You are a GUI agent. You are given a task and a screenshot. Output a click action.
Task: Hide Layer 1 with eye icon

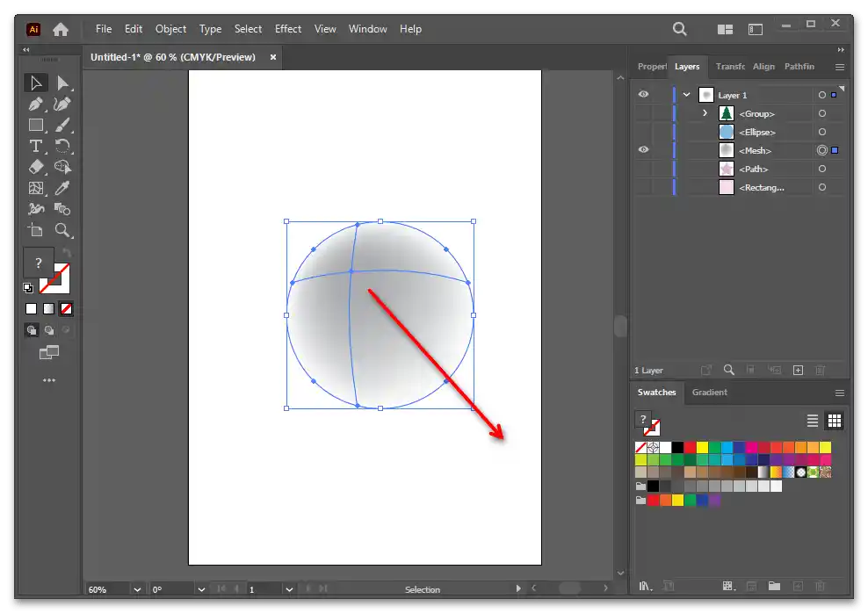point(643,95)
